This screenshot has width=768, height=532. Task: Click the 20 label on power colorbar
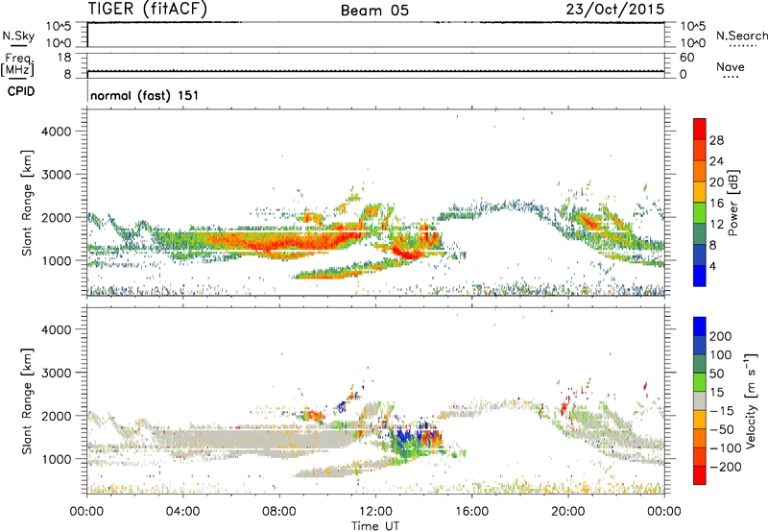point(716,182)
